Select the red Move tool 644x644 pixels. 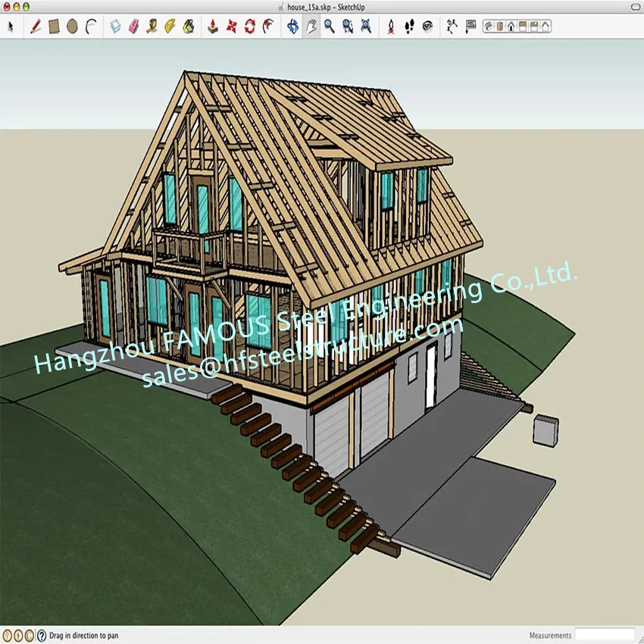point(232,27)
